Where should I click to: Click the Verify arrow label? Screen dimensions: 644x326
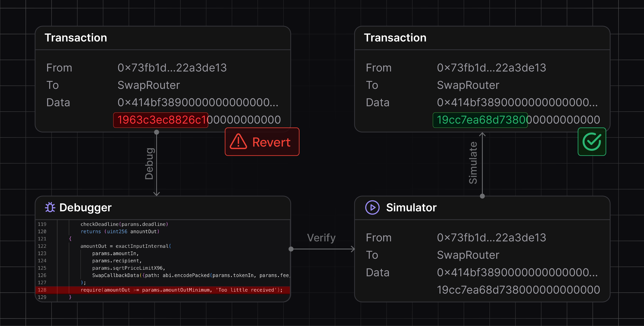(321, 238)
